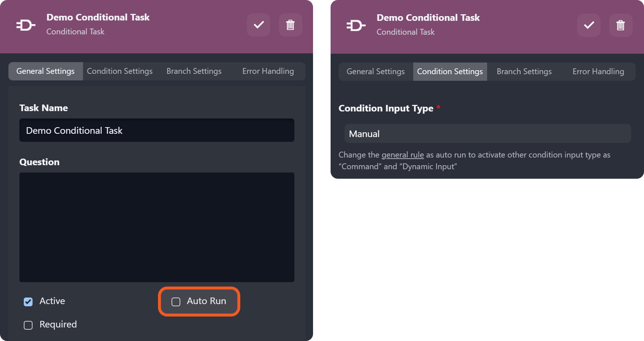Focus the empty Question text area
This screenshot has height=341, width=644.
pos(157,227)
